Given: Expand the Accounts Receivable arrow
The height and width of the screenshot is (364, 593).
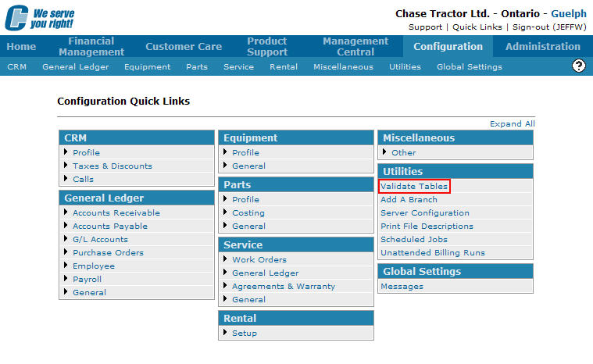Looking at the screenshot, I should click(x=66, y=212).
